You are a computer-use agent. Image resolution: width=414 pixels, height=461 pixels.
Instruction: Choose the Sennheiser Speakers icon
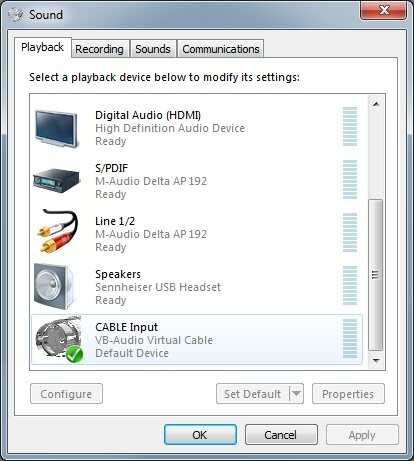[54, 286]
